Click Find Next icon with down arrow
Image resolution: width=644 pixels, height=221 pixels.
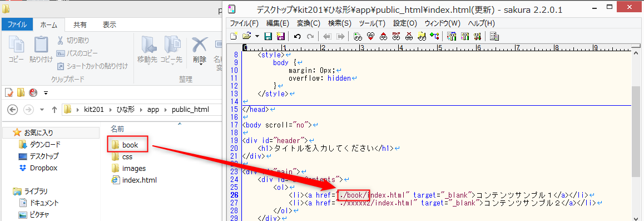pyautogui.click(x=371, y=36)
